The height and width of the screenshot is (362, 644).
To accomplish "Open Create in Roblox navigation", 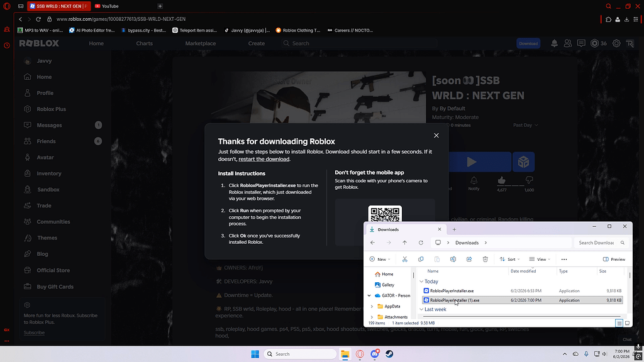I will coord(257,43).
